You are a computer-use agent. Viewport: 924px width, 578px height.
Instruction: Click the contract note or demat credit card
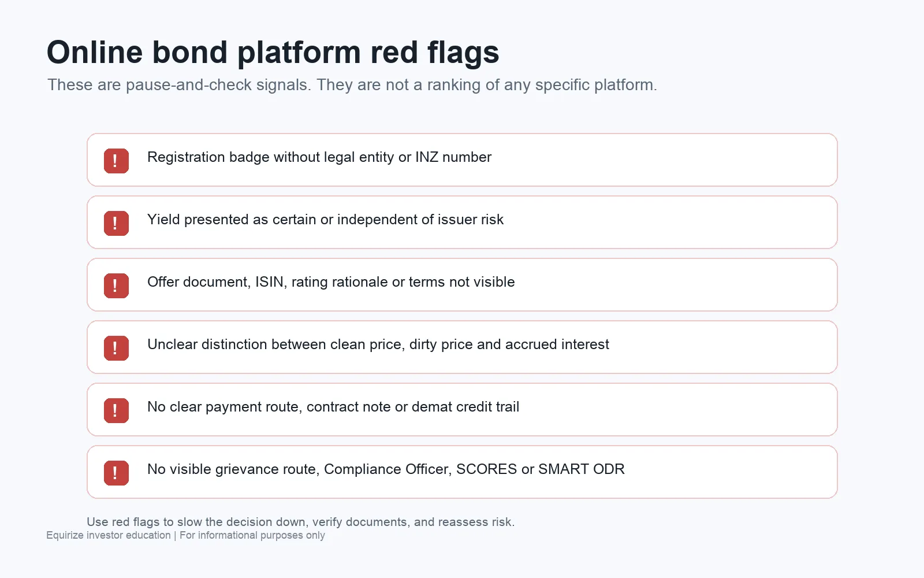[462, 410]
